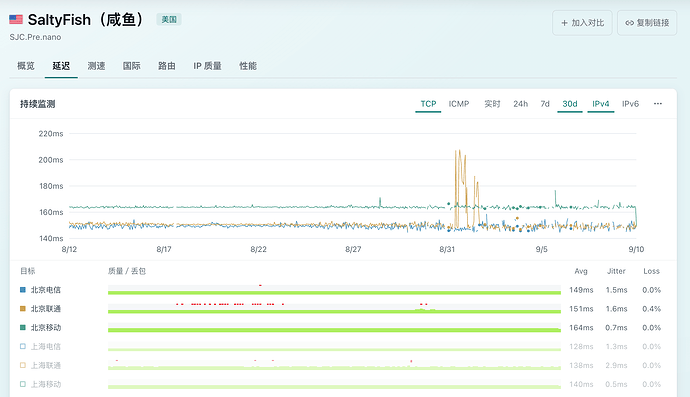
Task: Open the three-dot more options menu
Action: click(x=657, y=104)
